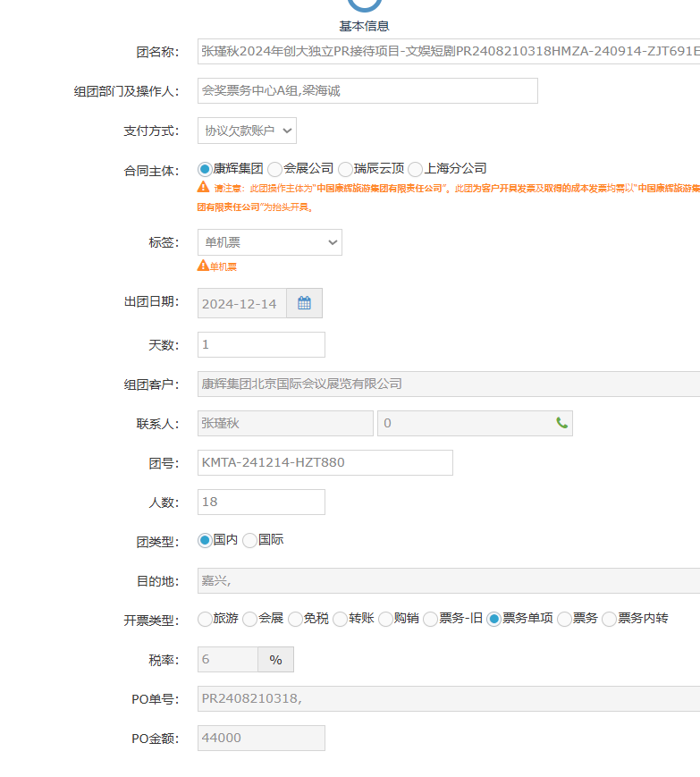700x777 pixels.
Task: Click the 基本信息 step circle
Action: pos(364,4)
